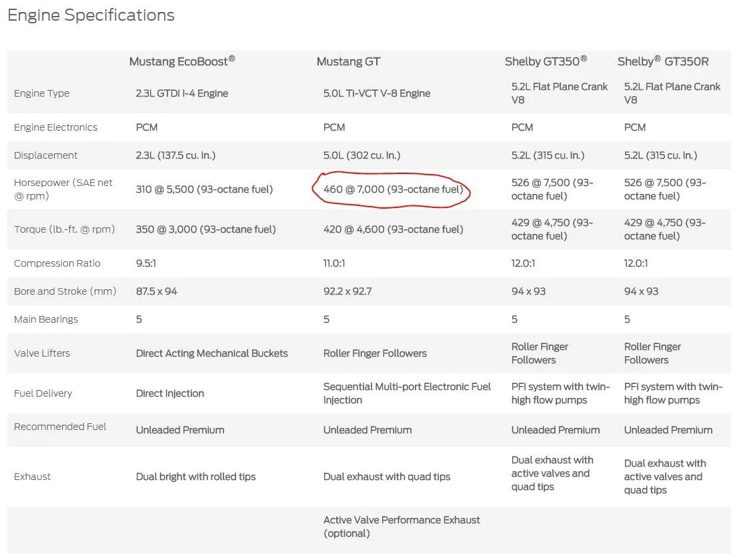
Task: Click 'Dual bright with rolled tips' cell
Action: (195, 477)
